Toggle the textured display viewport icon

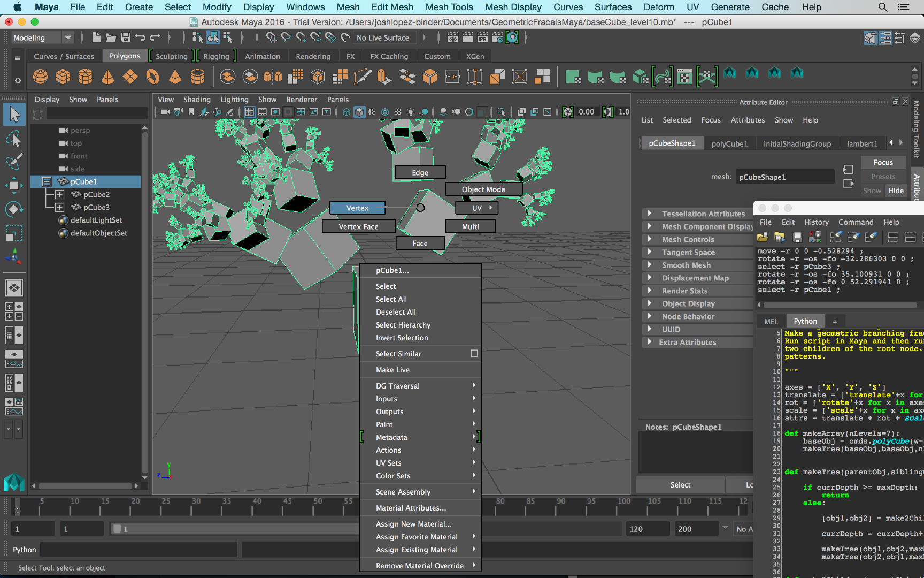click(398, 112)
